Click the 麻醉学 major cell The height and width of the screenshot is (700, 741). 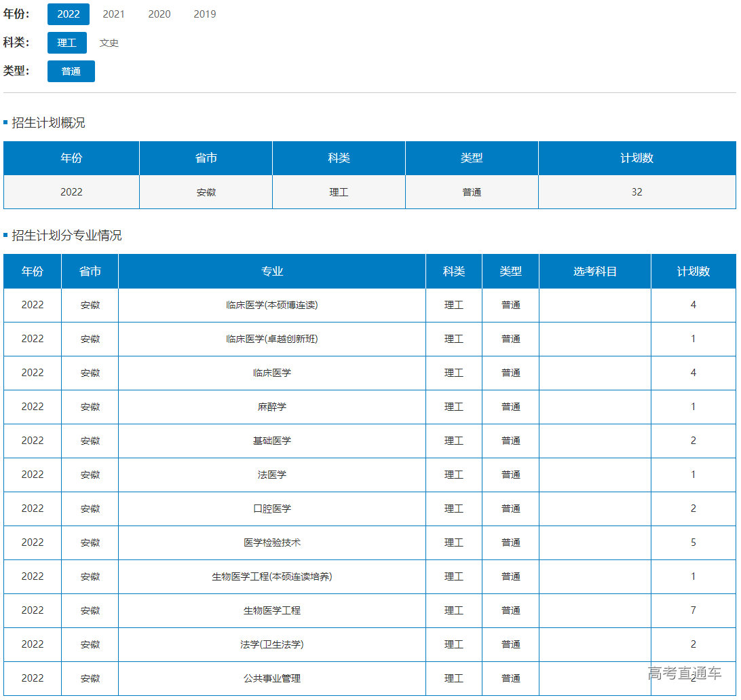coord(272,407)
